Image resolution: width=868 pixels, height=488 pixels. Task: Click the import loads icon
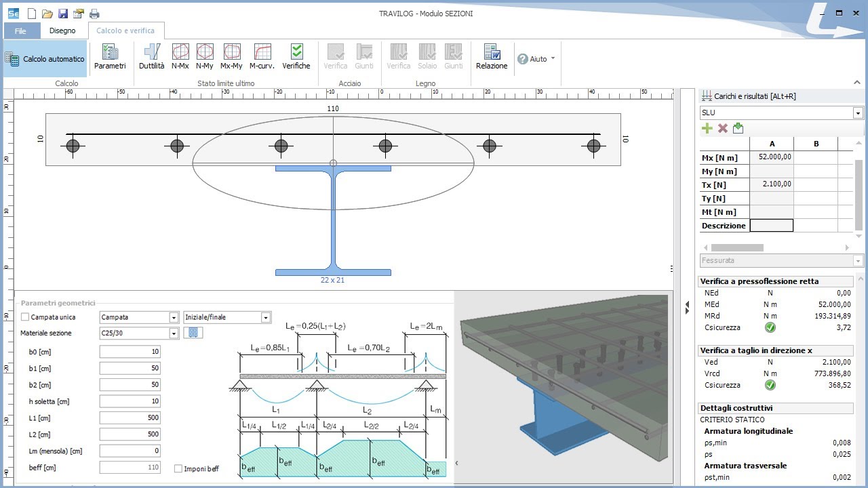[x=738, y=128]
